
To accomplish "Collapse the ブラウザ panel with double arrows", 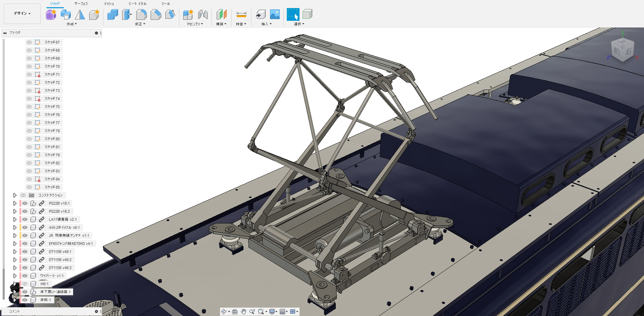I will pos(5,33).
